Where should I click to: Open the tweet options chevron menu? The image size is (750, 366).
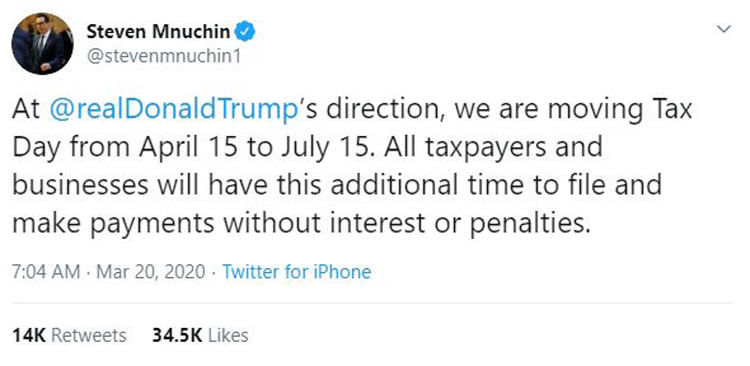[724, 30]
